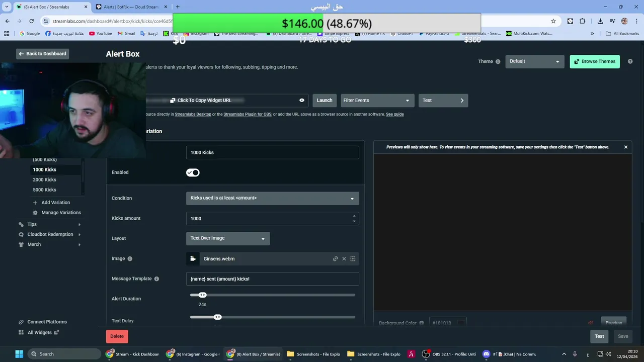Viewport: 644px width, 362px height.
Task: Click the Background Color swatch
Action: (460, 323)
